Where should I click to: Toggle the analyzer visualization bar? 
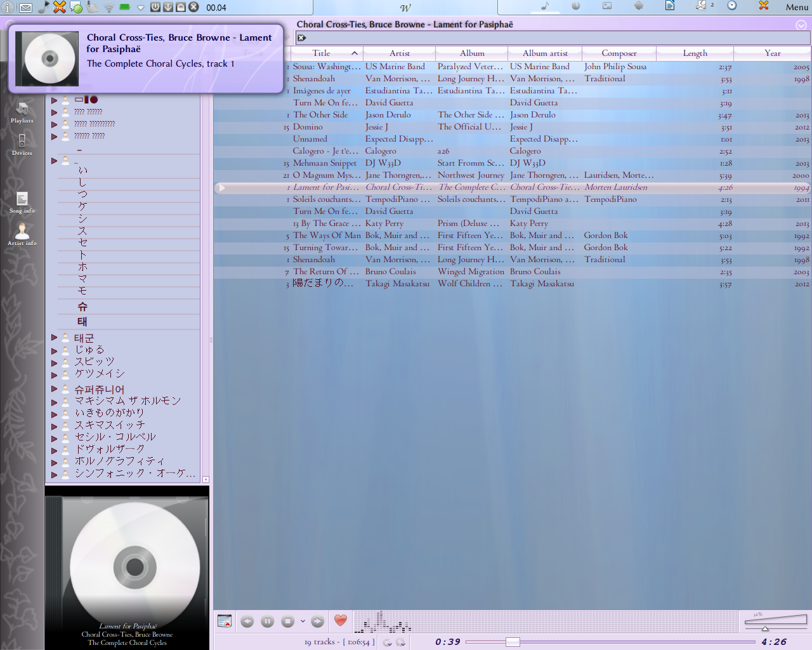point(546,621)
